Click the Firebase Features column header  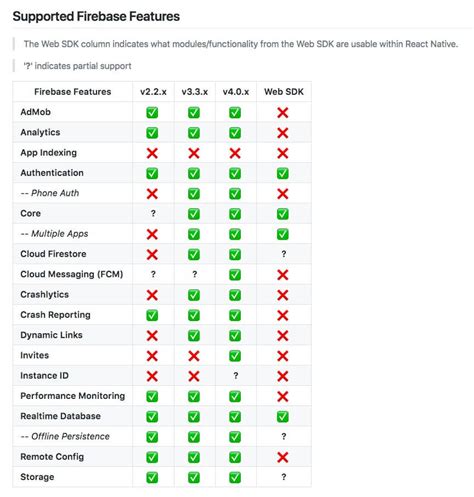73,92
